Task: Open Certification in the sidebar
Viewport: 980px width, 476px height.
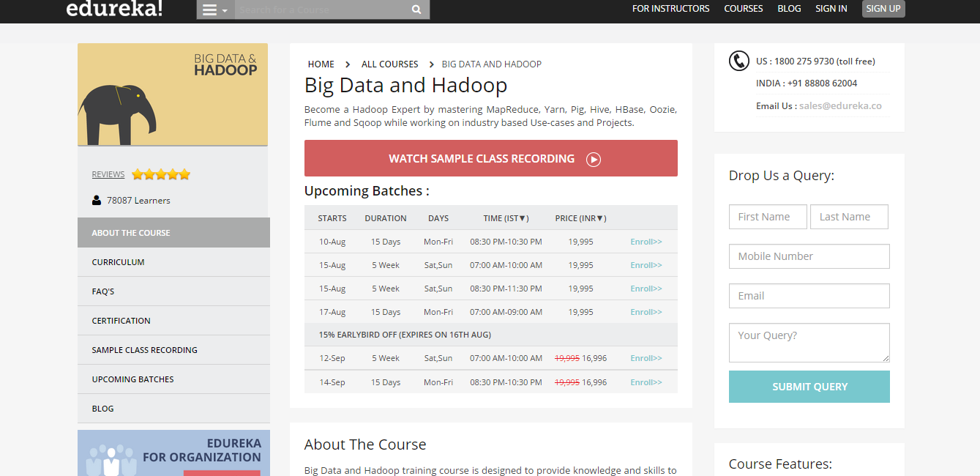Action: point(173,321)
